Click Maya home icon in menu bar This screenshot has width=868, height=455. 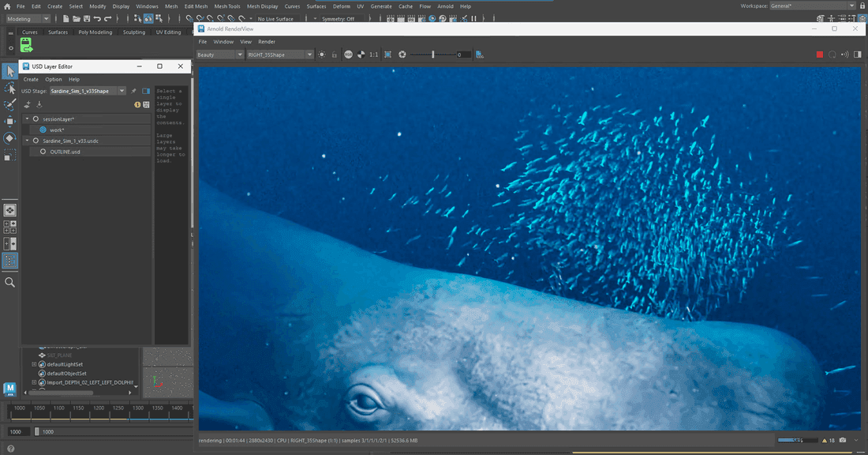pyautogui.click(x=7, y=6)
